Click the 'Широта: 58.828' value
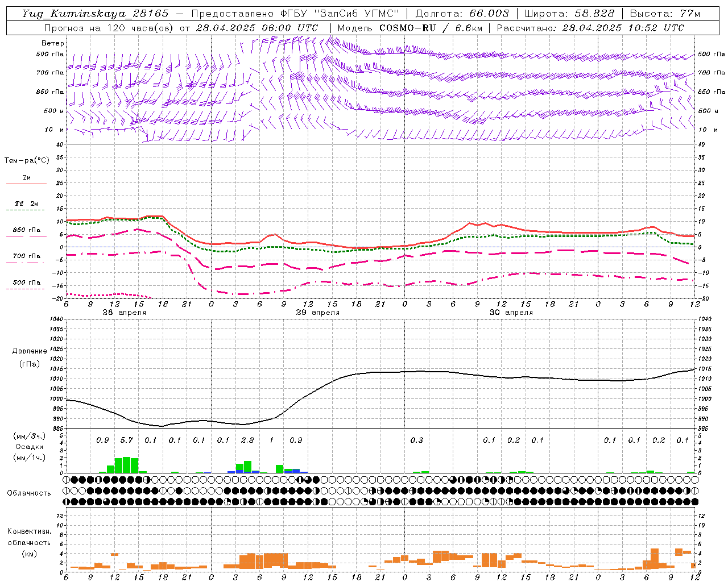The width and height of the screenshot is (728, 582). point(569,14)
